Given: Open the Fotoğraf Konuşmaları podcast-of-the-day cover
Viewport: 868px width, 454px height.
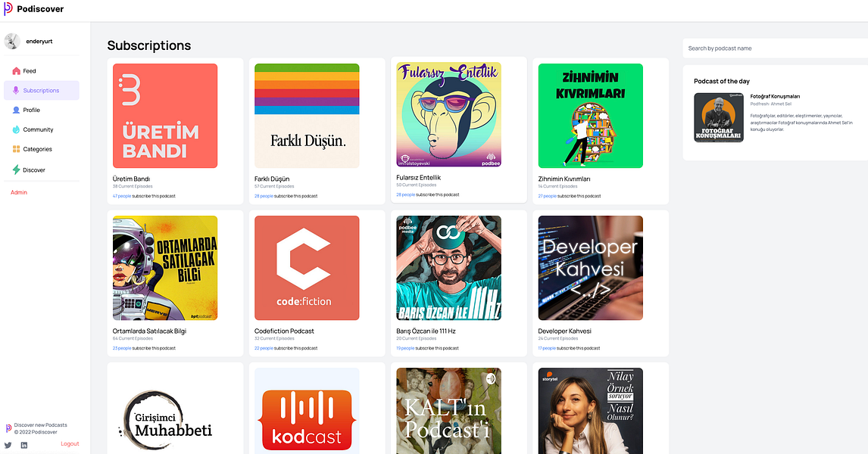Looking at the screenshot, I should pyautogui.click(x=719, y=118).
